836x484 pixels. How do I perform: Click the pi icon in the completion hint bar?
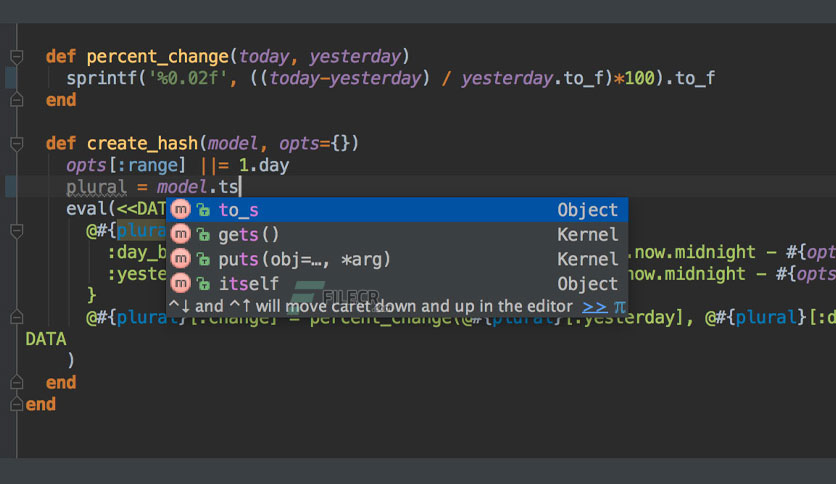click(620, 307)
